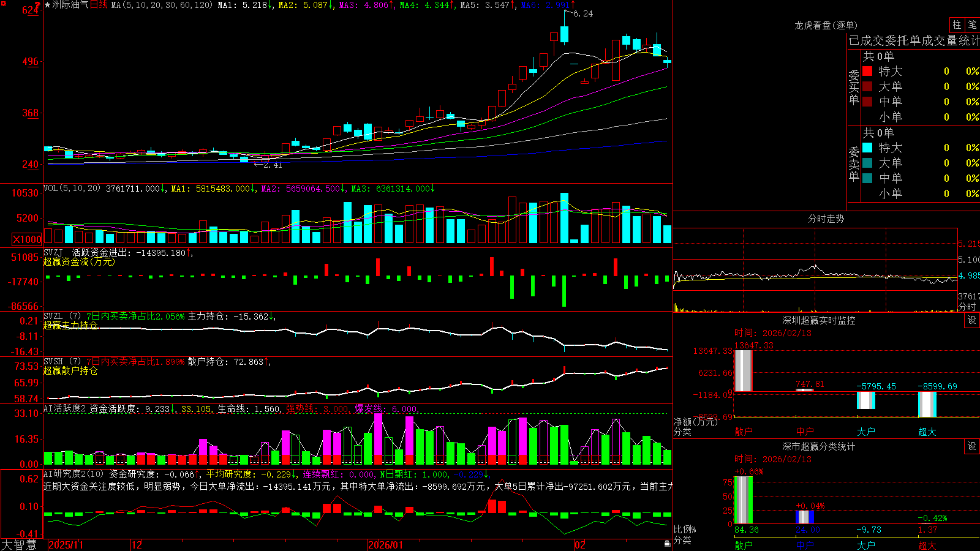Click the cyan 特大 sell order swatch
The width and height of the screenshot is (980, 551).
[x=867, y=148]
